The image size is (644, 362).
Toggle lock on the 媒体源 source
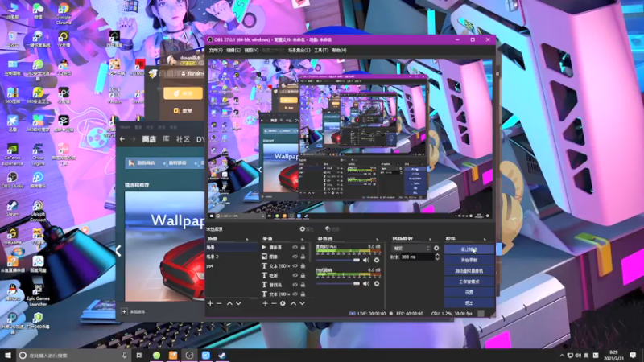303,248
